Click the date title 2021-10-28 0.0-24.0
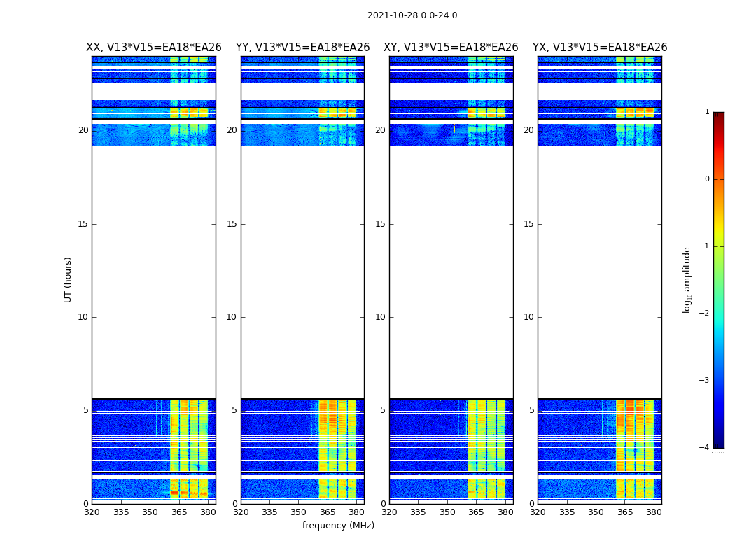This screenshot has width=735, height=560. point(412,15)
